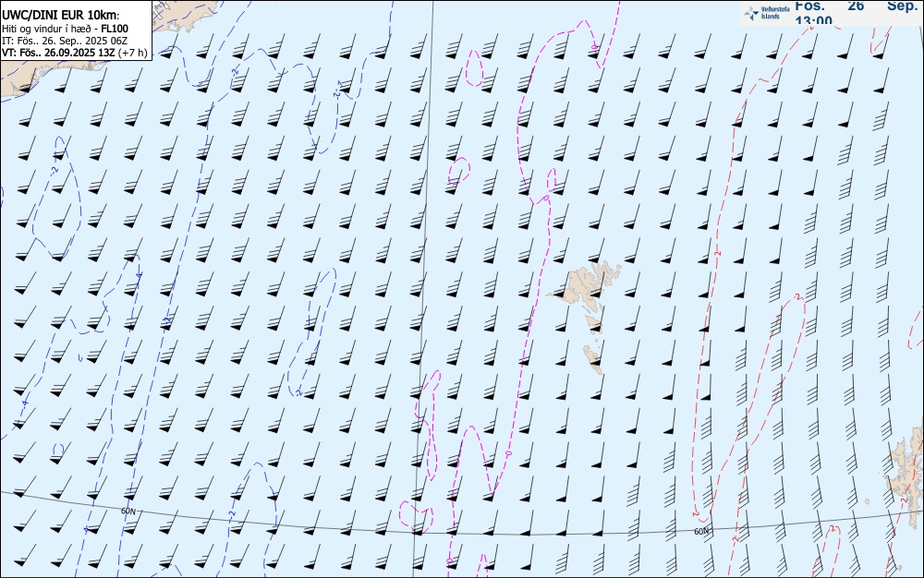Image resolution: width=924 pixels, height=578 pixels.
Task: Click the 'IT: Fös.. 26. Sep.. 2025 06Z' line
Action: coord(65,41)
